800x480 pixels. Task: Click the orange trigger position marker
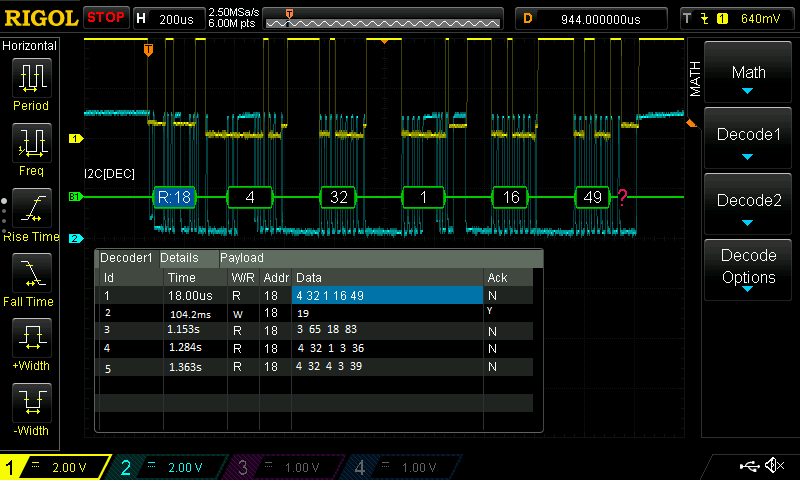tap(149, 50)
